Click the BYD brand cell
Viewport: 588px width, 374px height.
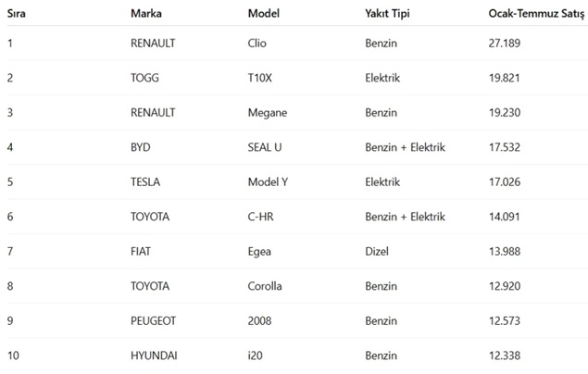(x=140, y=147)
